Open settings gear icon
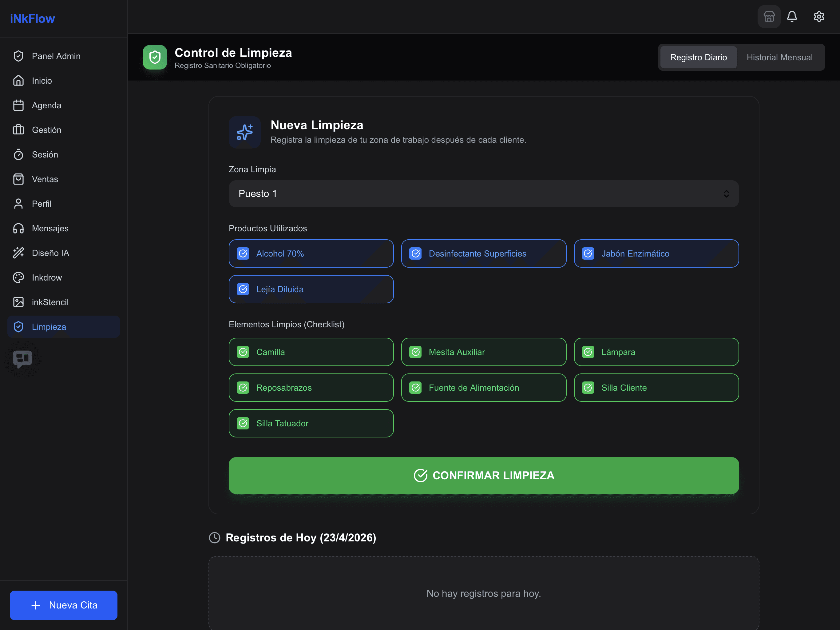 pyautogui.click(x=819, y=17)
